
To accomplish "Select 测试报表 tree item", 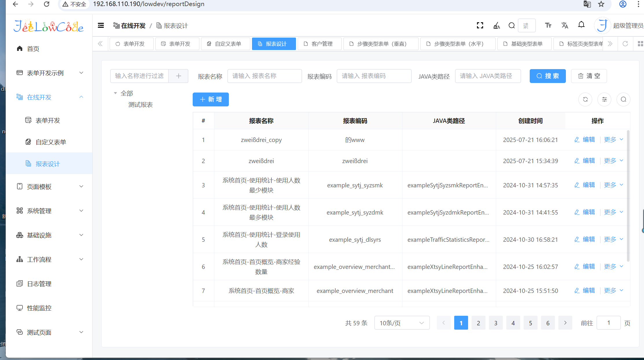I will 141,105.
